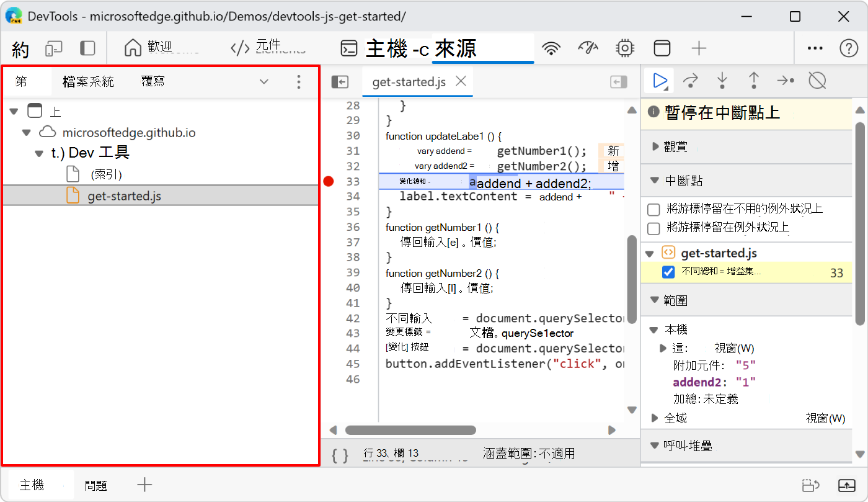Collapse the microsoftedge.github.io tree node
The height and width of the screenshot is (502, 868).
[26, 132]
